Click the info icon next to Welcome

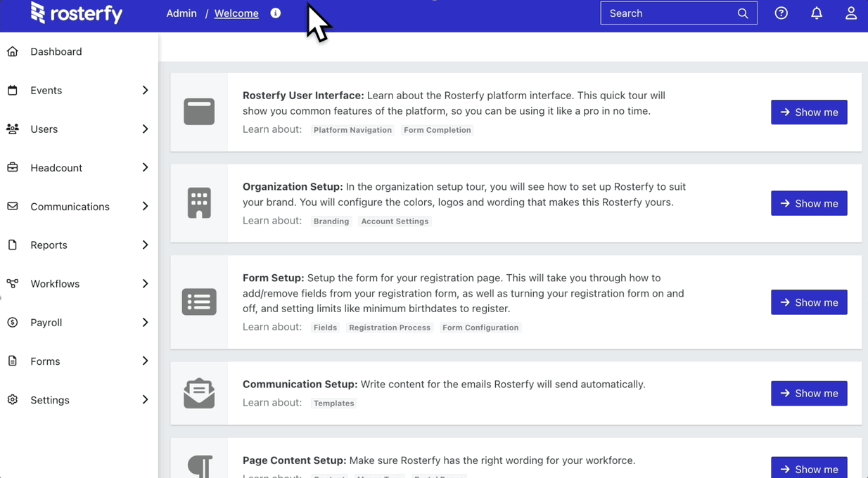pos(276,13)
